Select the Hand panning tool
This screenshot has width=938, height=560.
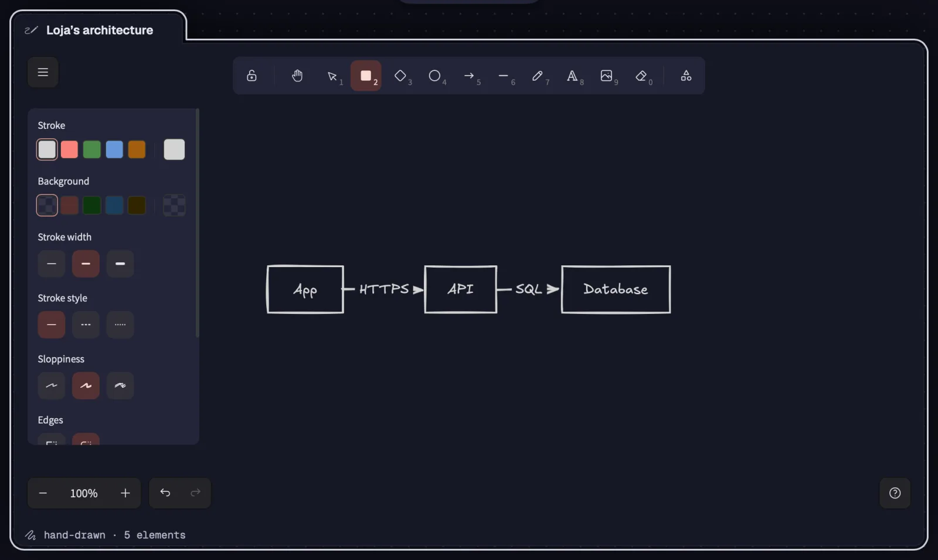(x=297, y=76)
